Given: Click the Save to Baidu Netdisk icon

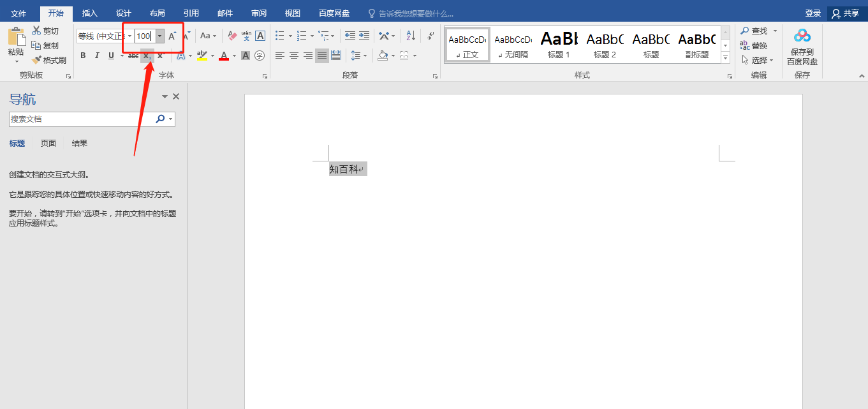Looking at the screenshot, I should click(802, 36).
